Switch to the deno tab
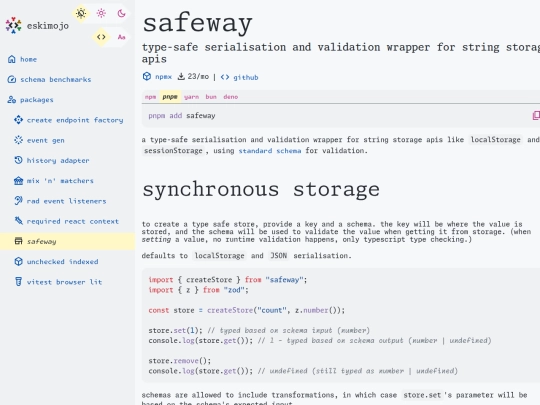Image resolution: width=540 pixels, height=405 pixels. 231,97
